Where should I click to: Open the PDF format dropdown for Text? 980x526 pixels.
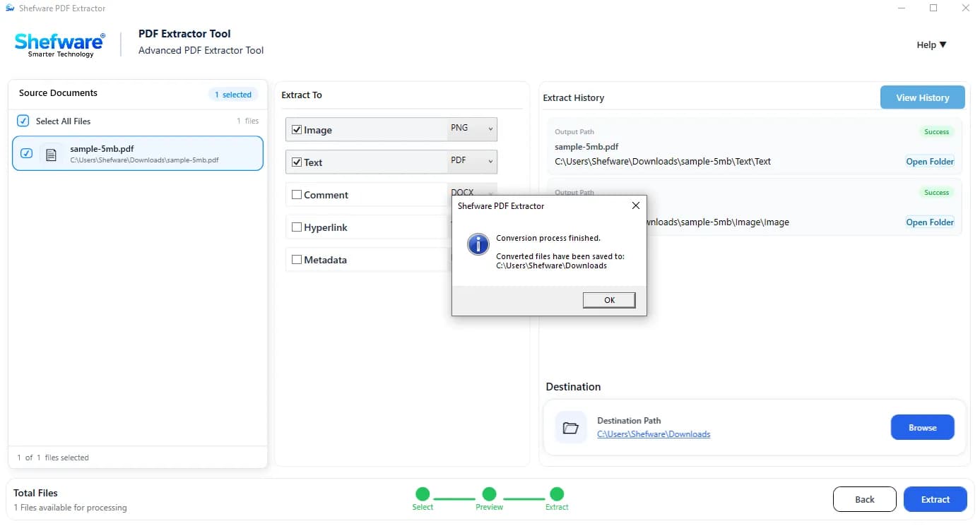pyautogui.click(x=472, y=162)
